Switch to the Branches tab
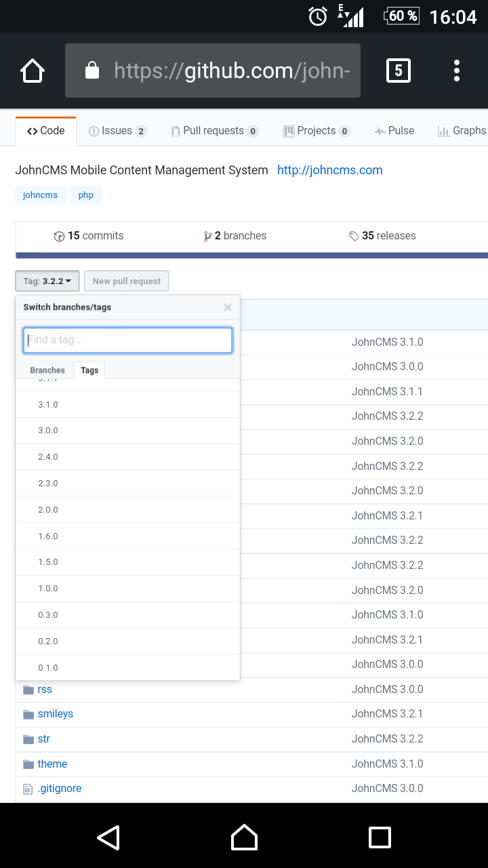The height and width of the screenshot is (868, 488). pyautogui.click(x=47, y=370)
